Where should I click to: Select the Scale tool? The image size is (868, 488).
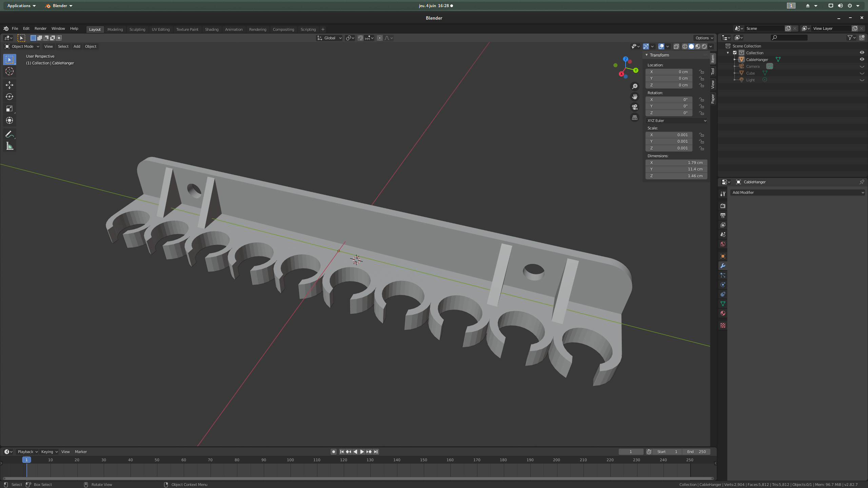click(9, 108)
